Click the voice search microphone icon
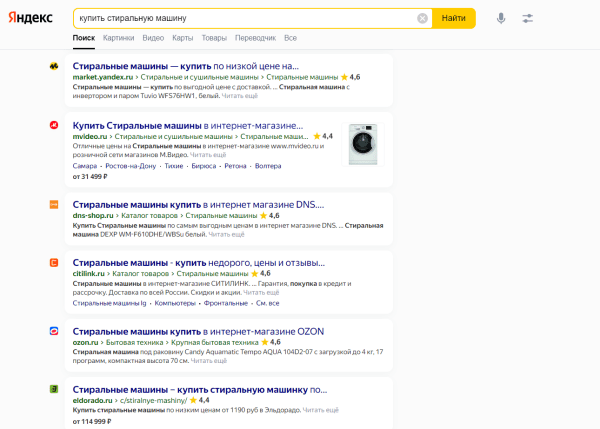The width and height of the screenshot is (600, 429). pos(501,18)
